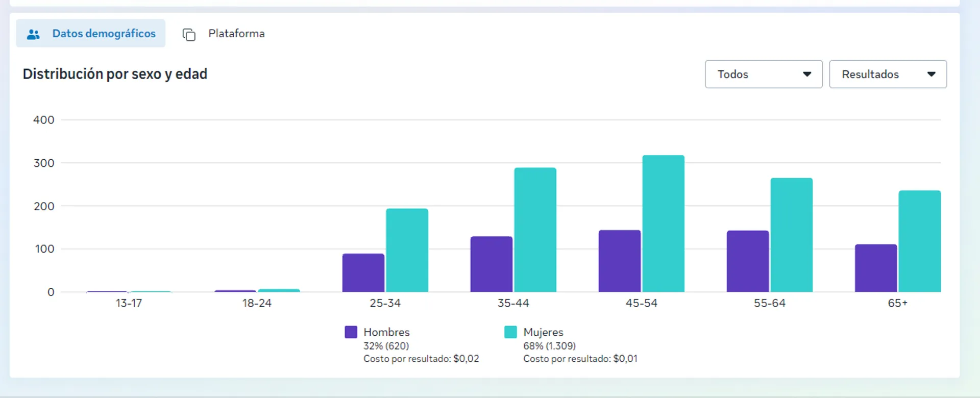Select the tallest Mujeres bar at 45-54
Viewport: 980px width, 398px height.
coord(663,223)
